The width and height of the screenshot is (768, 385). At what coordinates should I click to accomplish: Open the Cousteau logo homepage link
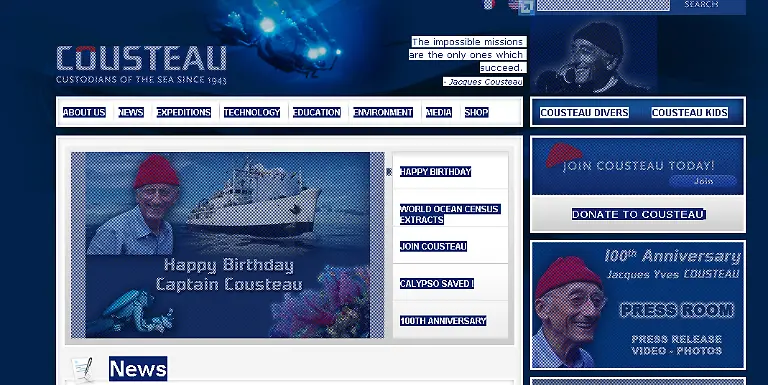[x=142, y=65]
